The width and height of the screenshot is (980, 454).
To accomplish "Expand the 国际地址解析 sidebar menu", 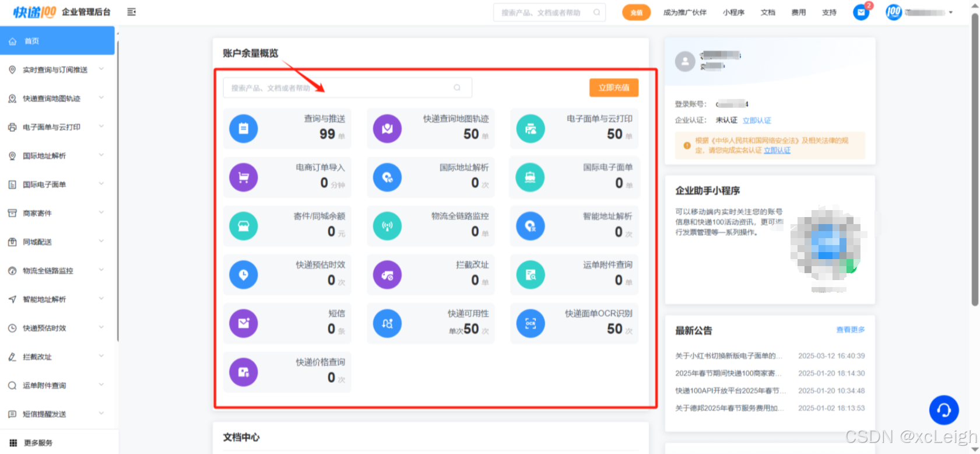I will pyautogui.click(x=58, y=155).
